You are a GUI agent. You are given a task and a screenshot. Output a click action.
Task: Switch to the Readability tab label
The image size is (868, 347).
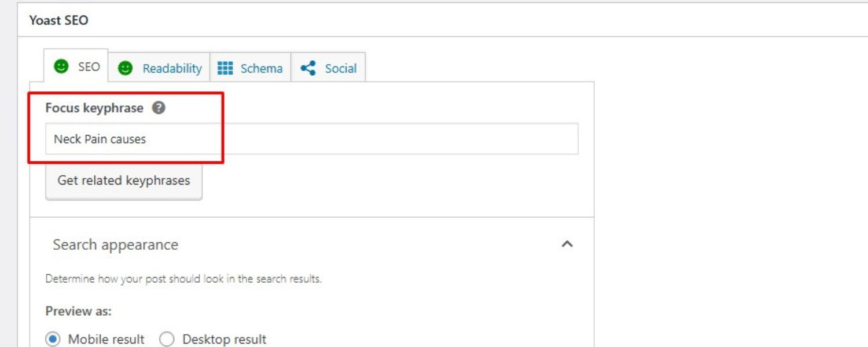click(x=172, y=68)
